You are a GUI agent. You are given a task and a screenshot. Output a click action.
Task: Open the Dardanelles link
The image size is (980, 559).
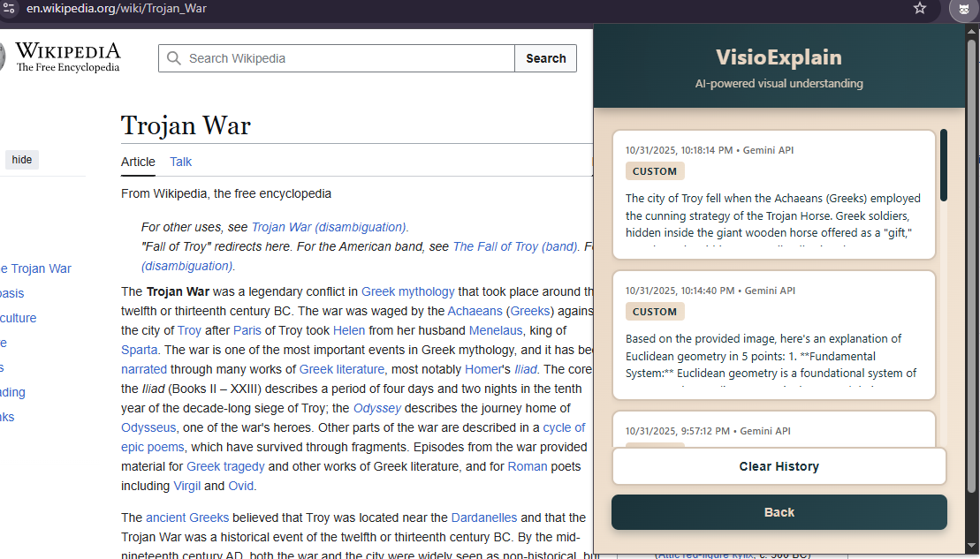coord(484,517)
